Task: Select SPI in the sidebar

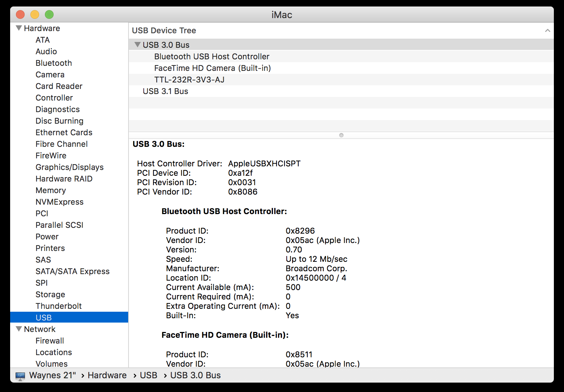Action: pos(42,283)
